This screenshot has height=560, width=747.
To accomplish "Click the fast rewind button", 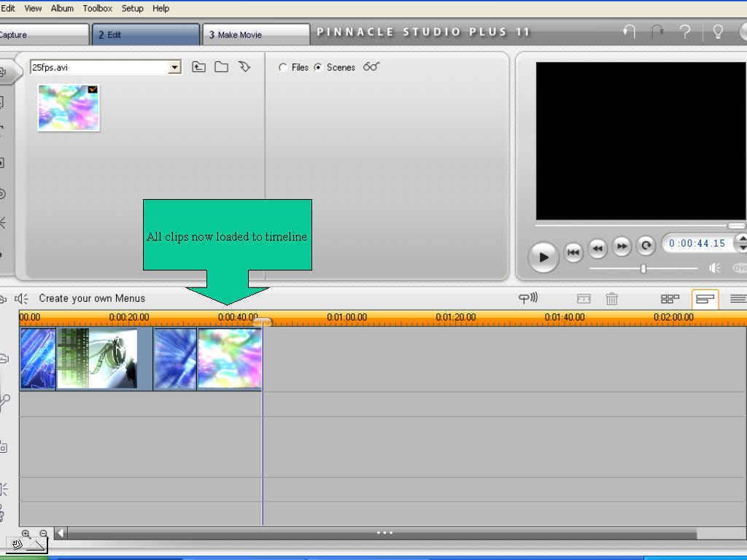I will coord(597,248).
